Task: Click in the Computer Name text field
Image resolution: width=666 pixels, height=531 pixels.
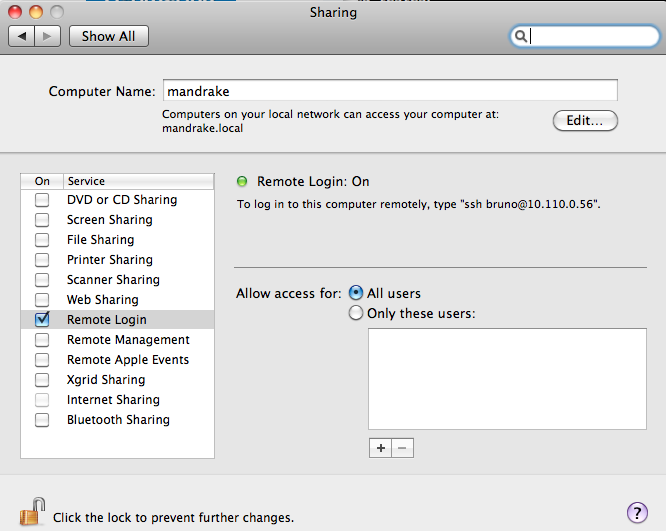Action: (389, 91)
